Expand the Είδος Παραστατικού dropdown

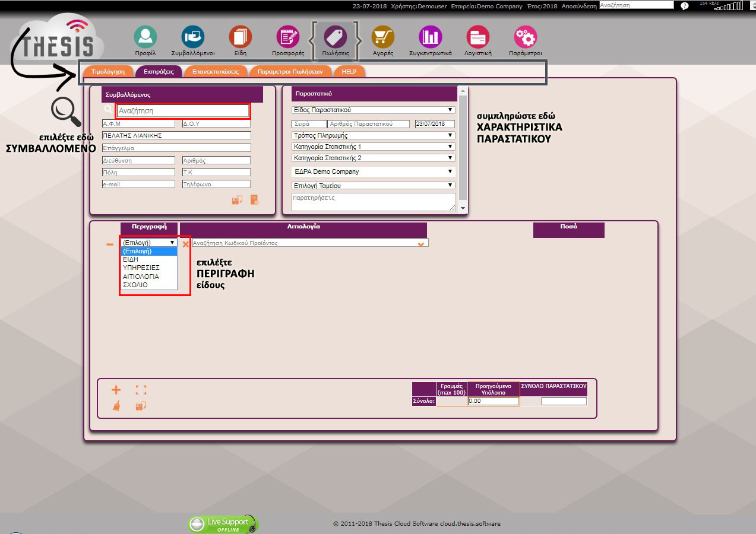tap(374, 110)
